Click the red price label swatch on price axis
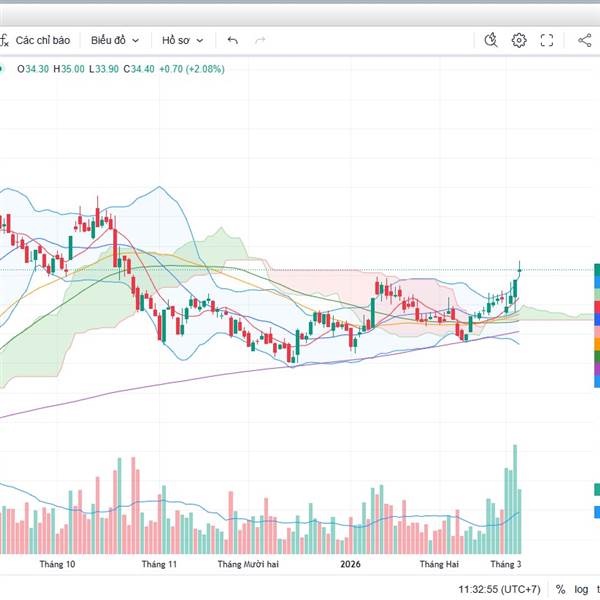This screenshot has width=600, height=600. point(597,307)
